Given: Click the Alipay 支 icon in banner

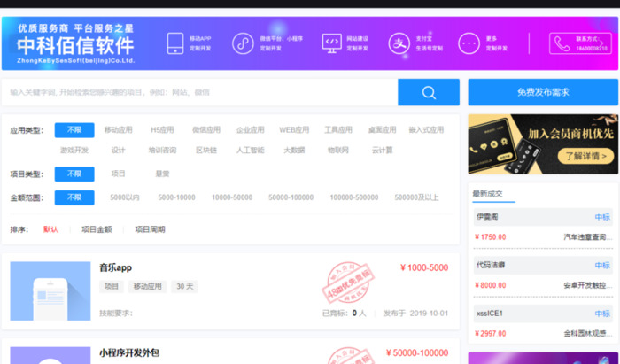Looking at the screenshot, I should click(x=399, y=43).
